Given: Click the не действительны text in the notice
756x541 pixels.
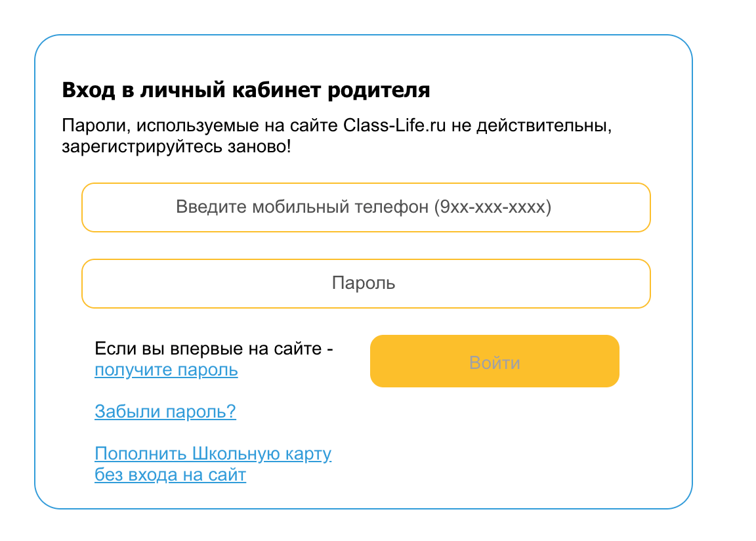Looking at the screenshot, I should pos(532,125).
